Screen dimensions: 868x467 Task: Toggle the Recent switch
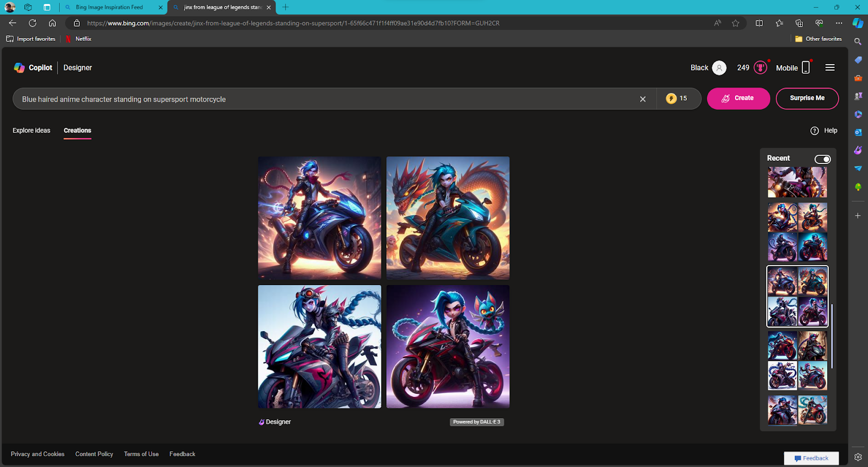[822, 159]
